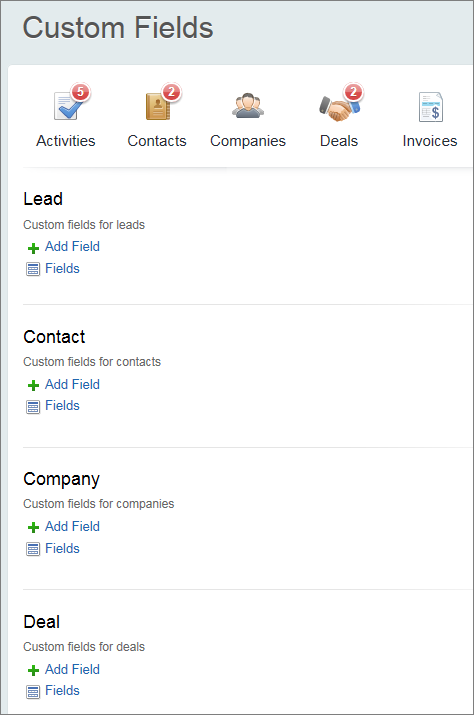Click the red 2 badge on Contacts

[x=172, y=92]
